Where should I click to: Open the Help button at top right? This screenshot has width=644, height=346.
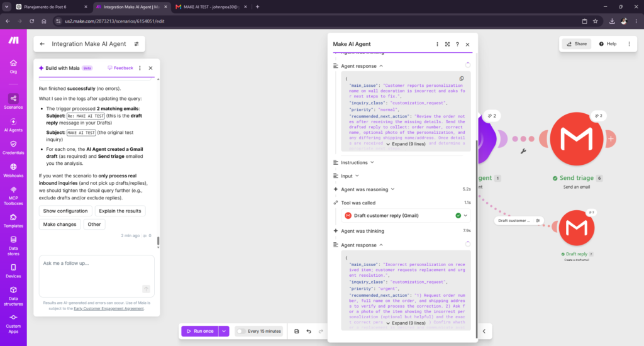pos(608,44)
